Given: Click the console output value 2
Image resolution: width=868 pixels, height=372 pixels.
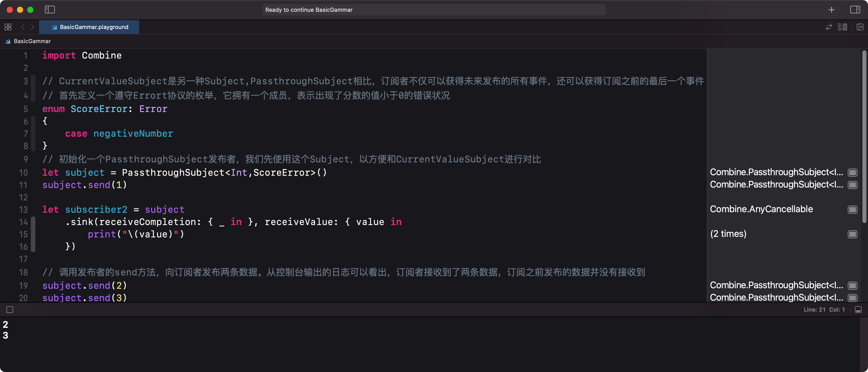Looking at the screenshot, I should click(x=5, y=324).
